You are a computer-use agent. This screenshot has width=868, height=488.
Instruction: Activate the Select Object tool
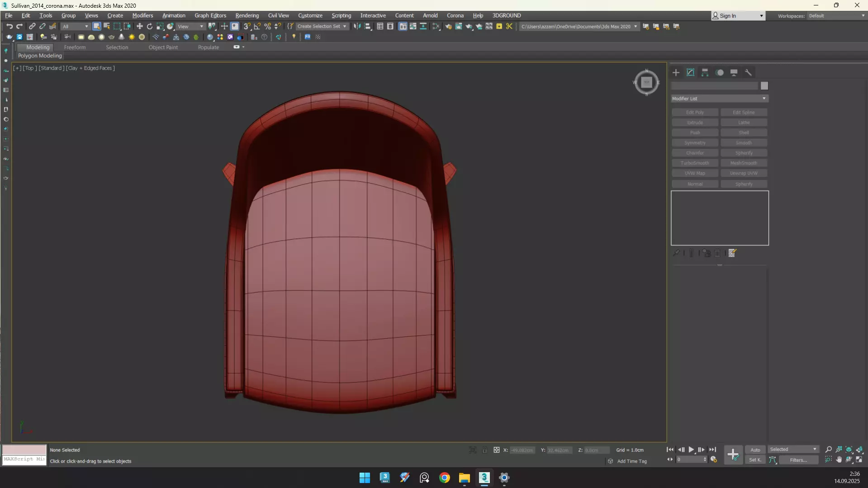[96, 26]
